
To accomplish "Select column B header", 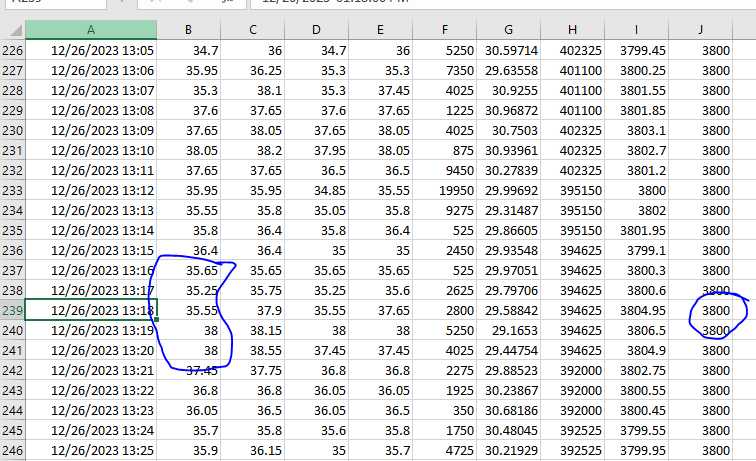I will pyautogui.click(x=189, y=30).
